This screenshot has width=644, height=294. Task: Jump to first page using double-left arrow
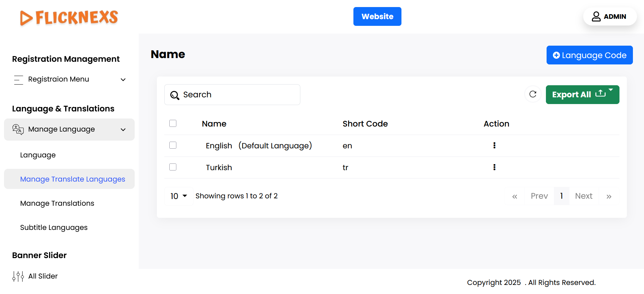(x=514, y=196)
